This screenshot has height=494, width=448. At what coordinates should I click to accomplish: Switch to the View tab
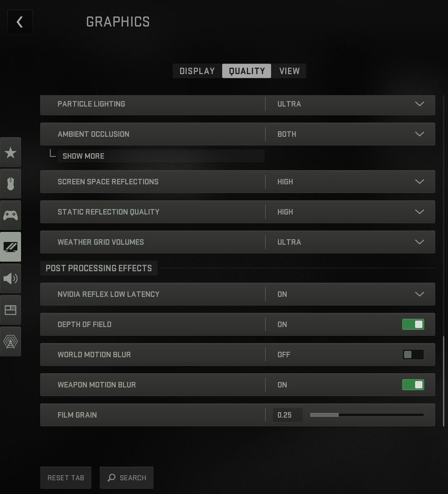(289, 71)
